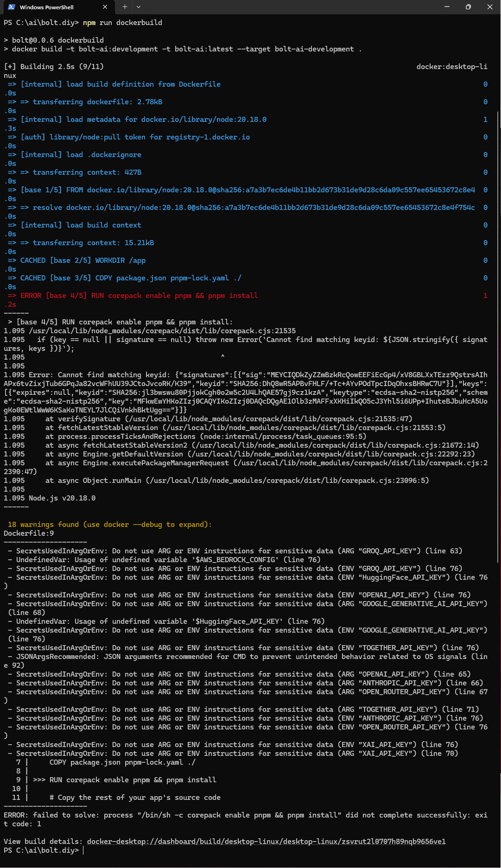Click the '[internal] load .dockerignore' line
501x868 pixels.
(x=75, y=154)
